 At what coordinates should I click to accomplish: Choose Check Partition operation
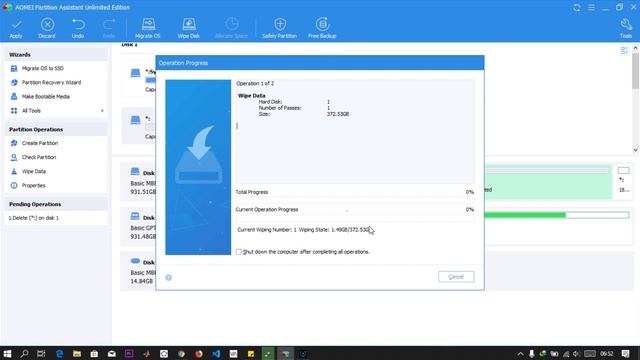pyautogui.click(x=39, y=157)
